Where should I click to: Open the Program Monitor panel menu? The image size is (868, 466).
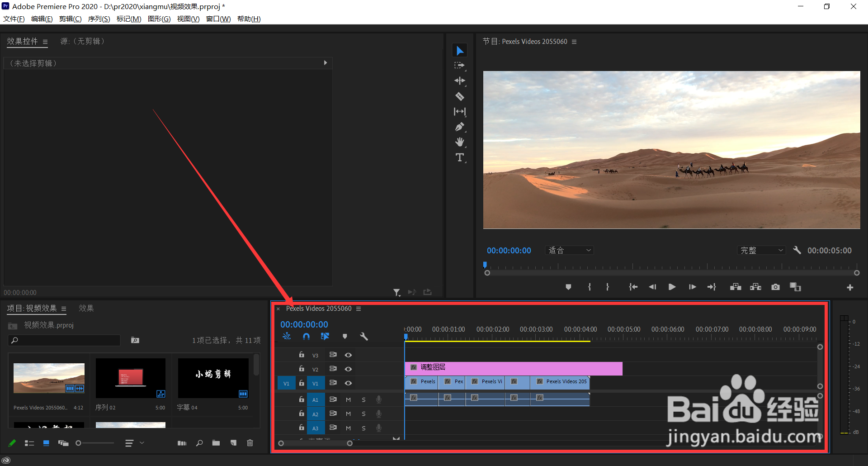coord(574,42)
